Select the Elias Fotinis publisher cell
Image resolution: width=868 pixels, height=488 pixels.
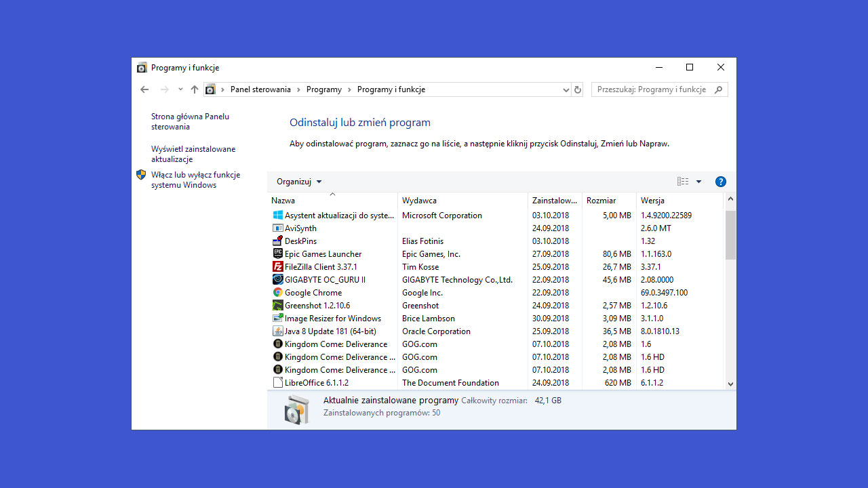(422, 241)
